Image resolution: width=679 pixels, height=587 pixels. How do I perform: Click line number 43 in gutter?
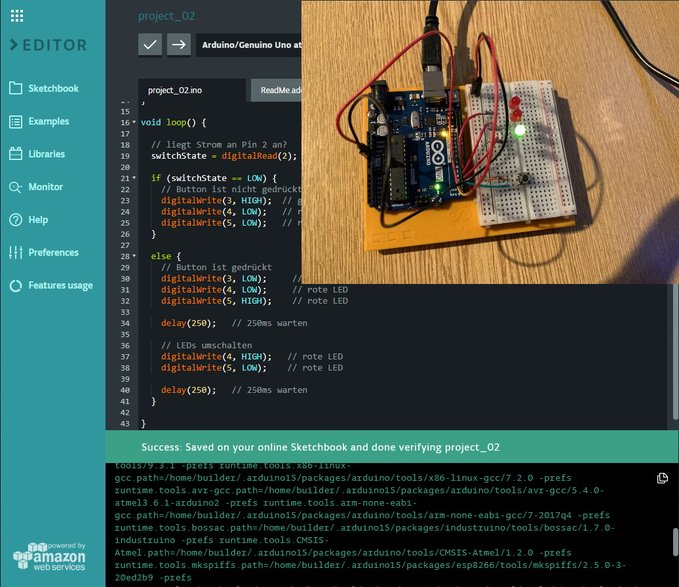[125, 424]
